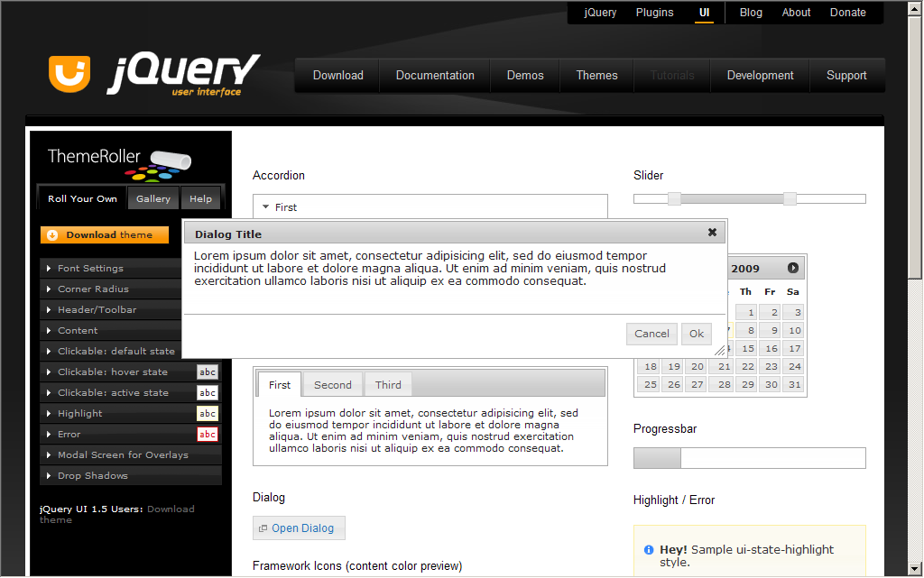924x578 pixels.
Task: Click the next month arrow in datepicker
Action: (793, 268)
